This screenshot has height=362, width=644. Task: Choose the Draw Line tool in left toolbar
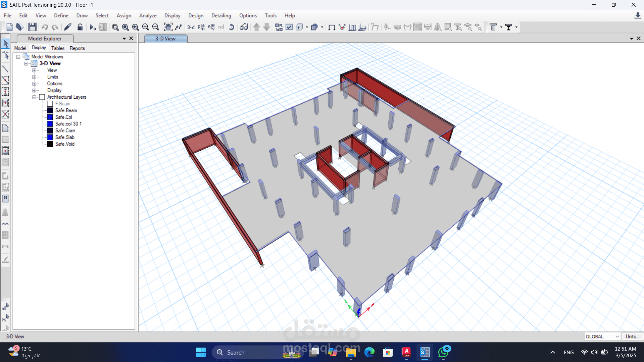[5, 69]
